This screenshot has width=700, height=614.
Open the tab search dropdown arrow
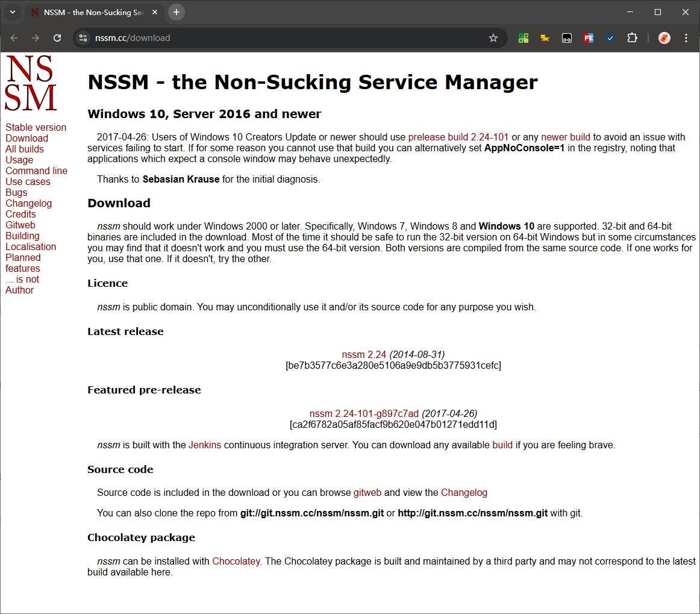click(x=13, y=12)
